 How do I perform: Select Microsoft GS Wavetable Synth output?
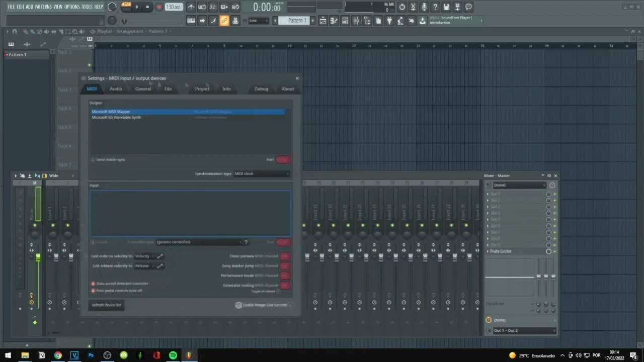click(188, 117)
